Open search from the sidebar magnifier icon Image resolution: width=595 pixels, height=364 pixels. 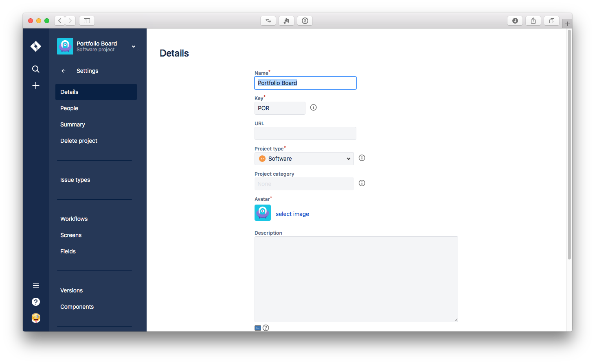36,69
